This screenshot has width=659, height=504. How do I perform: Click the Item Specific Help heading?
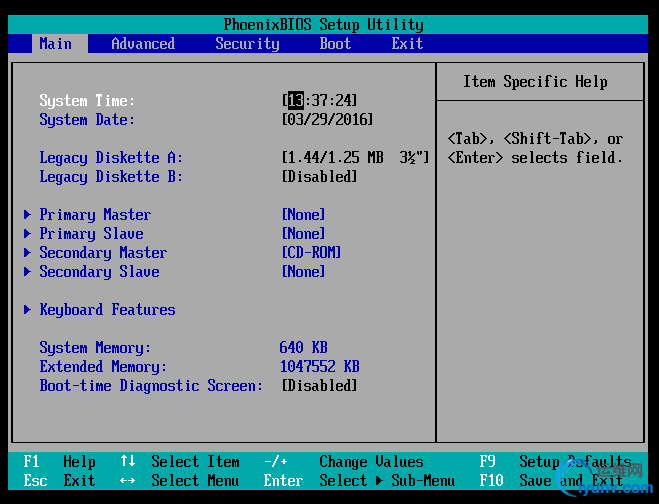pyautogui.click(x=535, y=82)
